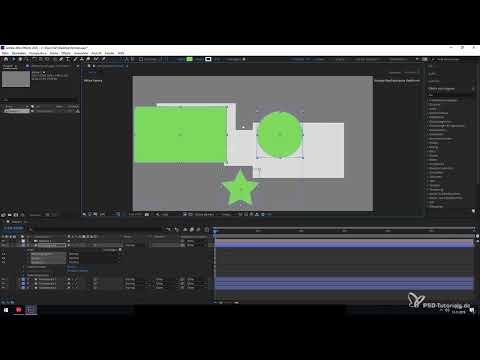Select the Rotation tool
The height and width of the screenshot is (360, 480).
click(34, 59)
